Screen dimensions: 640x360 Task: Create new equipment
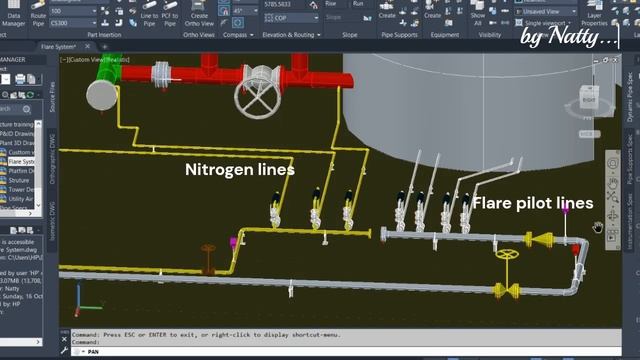click(432, 10)
